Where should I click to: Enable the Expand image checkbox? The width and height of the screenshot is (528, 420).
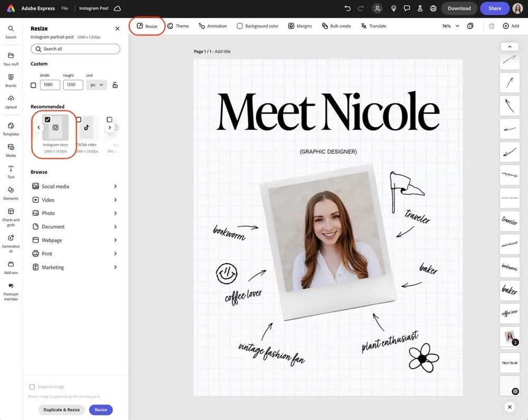[32, 387]
